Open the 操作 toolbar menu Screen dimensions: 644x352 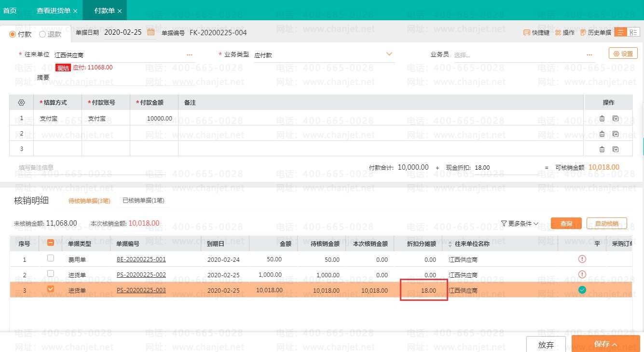[565, 33]
